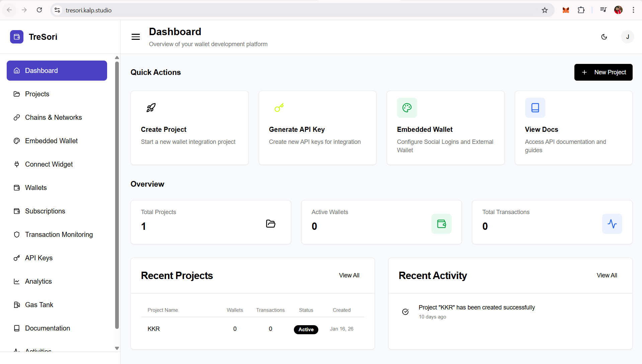Click the key icon on Generate API Key card
The image size is (642, 364).
279,108
